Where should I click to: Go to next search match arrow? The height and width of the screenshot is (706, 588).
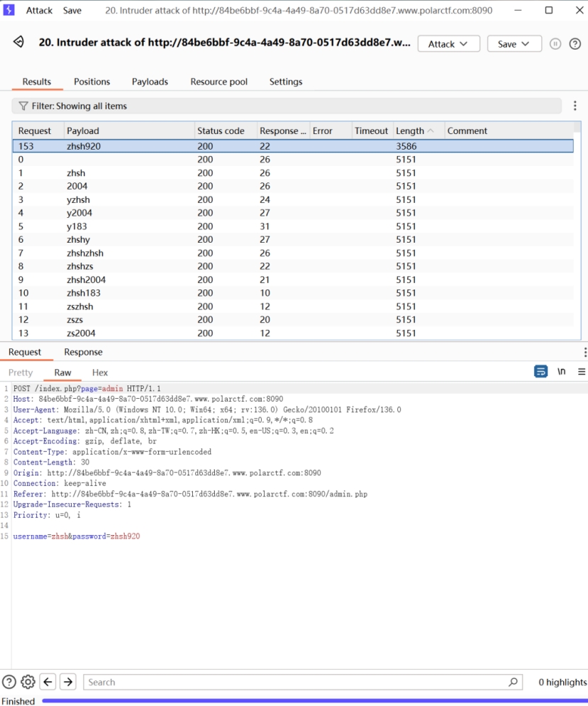tap(68, 682)
